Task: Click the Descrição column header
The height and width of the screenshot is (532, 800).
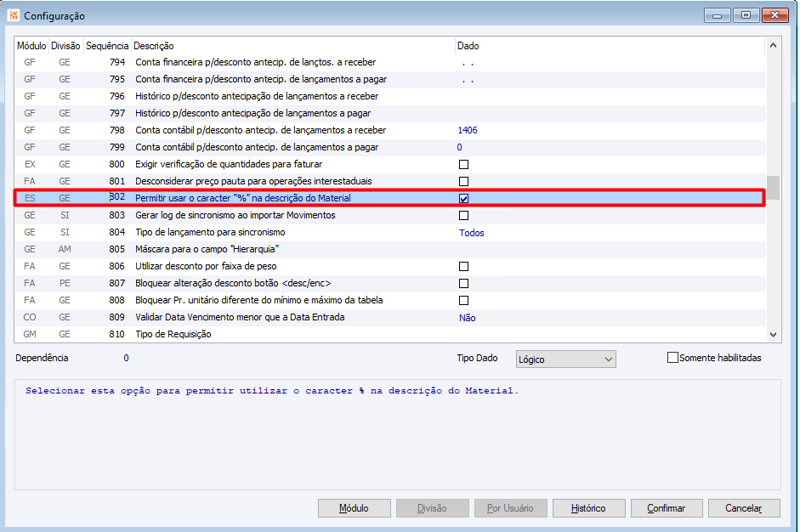Action: click(x=292, y=46)
